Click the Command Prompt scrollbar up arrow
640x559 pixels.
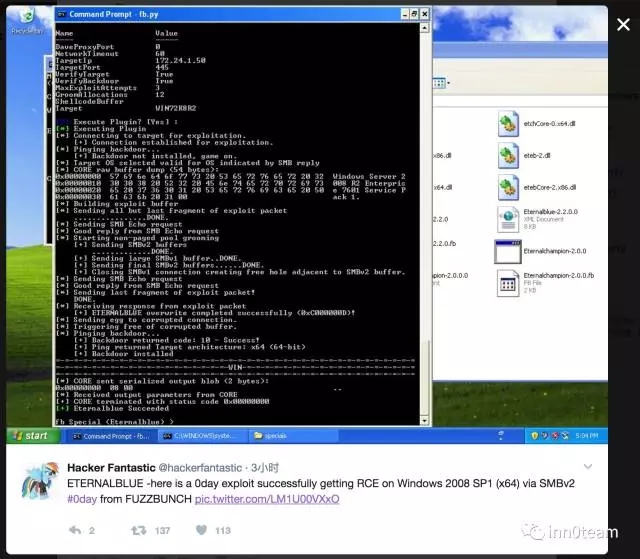point(424,28)
